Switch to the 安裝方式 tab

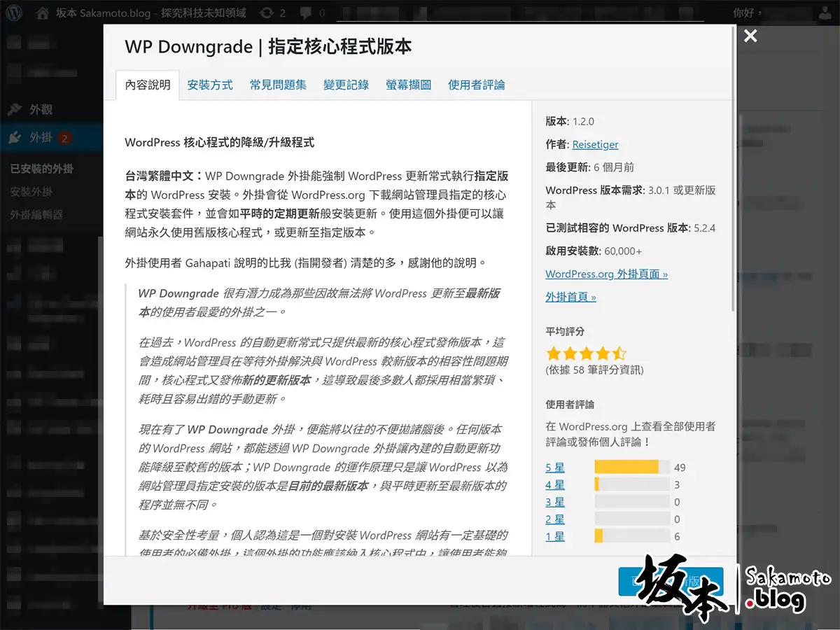coord(210,85)
